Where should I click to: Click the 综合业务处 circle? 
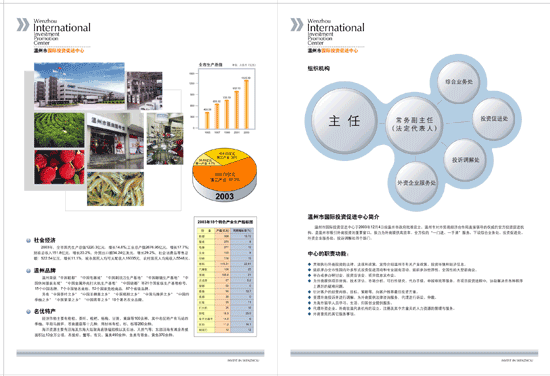coord(459,82)
